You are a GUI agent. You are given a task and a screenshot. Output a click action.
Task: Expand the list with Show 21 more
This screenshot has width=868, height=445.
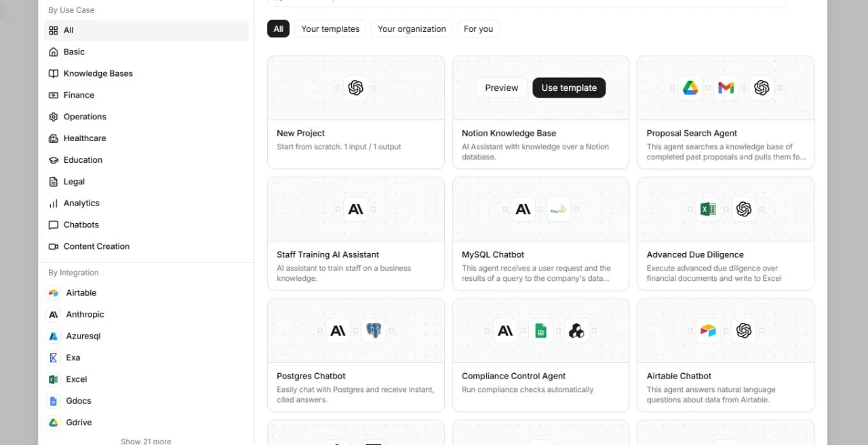146,441
